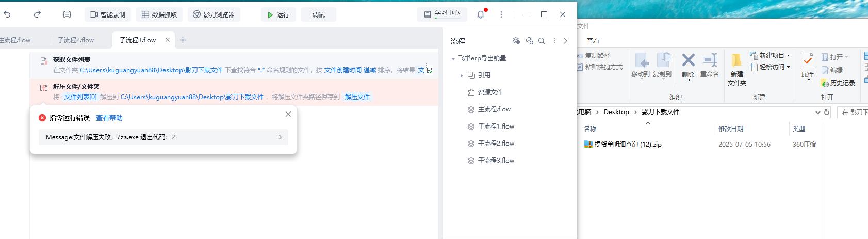The height and width of the screenshot is (239, 868).
Task: Click the 解压文件 output variable
Action: click(357, 97)
